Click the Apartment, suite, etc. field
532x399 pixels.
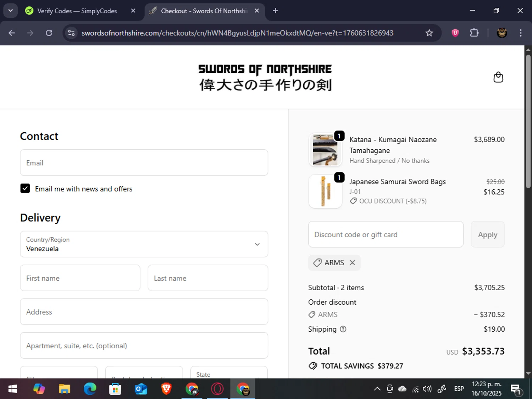tap(144, 345)
